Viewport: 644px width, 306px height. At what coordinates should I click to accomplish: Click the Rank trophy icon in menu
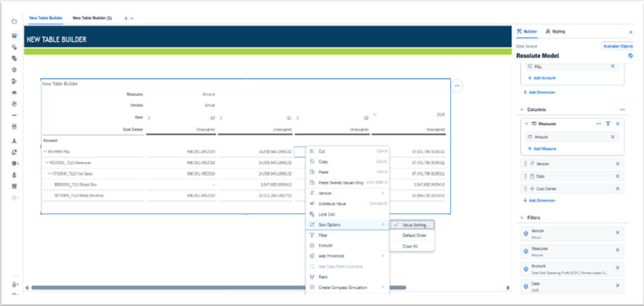[x=312, y=277]
